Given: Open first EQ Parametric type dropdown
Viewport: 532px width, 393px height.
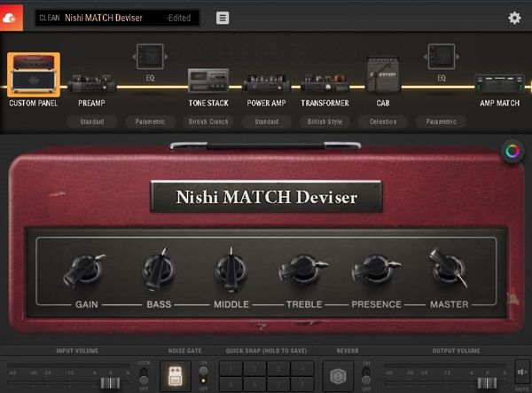Looking at the screenshot, I should click(x=150, y=122).
